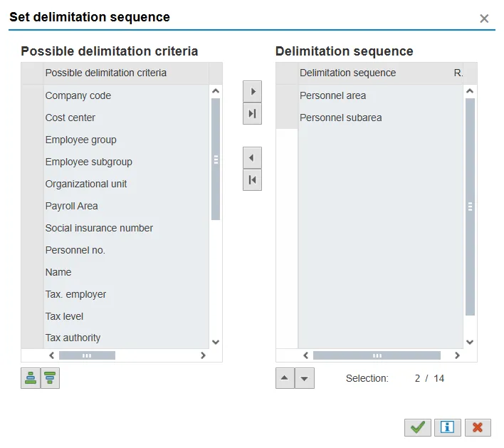The image size is (504, 448).
Task: Move sequence entry down with arrow
Action: [x=305, y=378]
